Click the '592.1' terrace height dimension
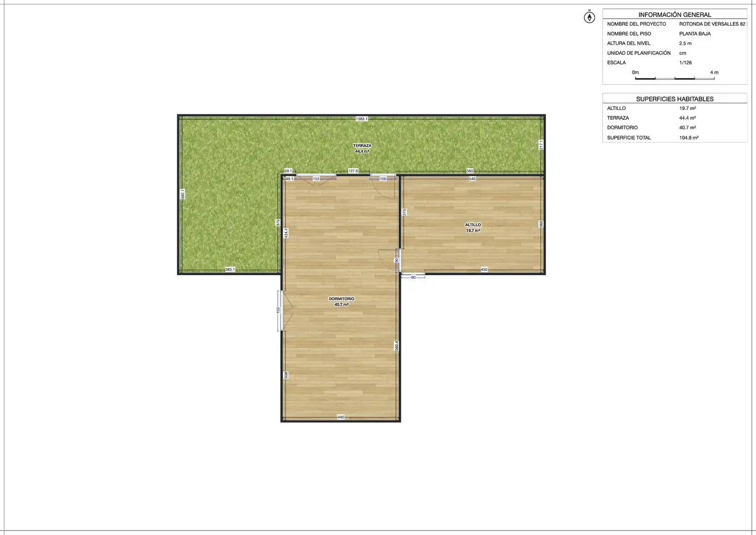Viewport: 756px width, 535px height. [x=183, y=194]
